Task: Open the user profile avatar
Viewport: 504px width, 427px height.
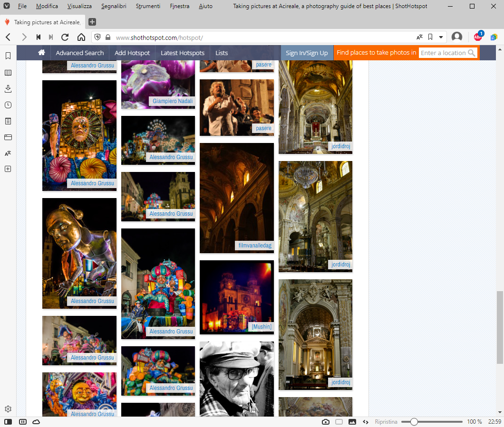Action: click(x=457, y=37)
